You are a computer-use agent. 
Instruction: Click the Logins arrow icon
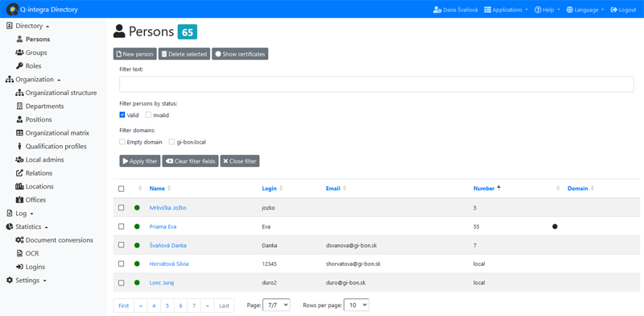point(19,267)
